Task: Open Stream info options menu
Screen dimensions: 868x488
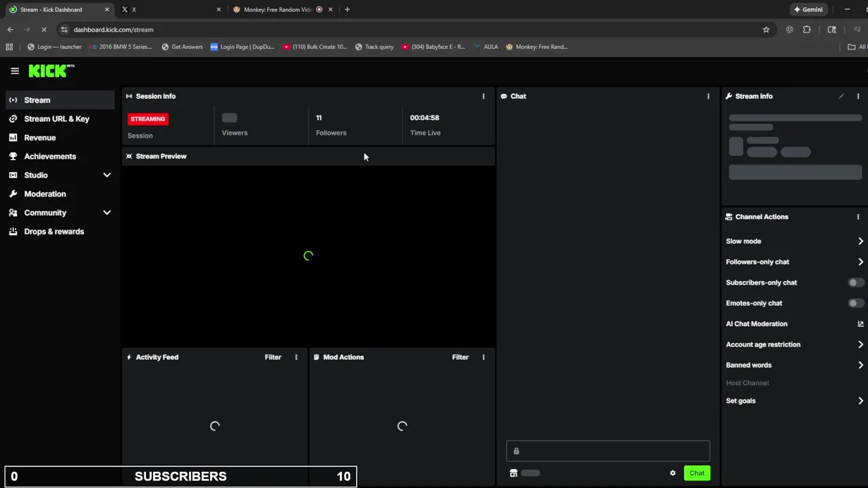Action: point(858,96)
